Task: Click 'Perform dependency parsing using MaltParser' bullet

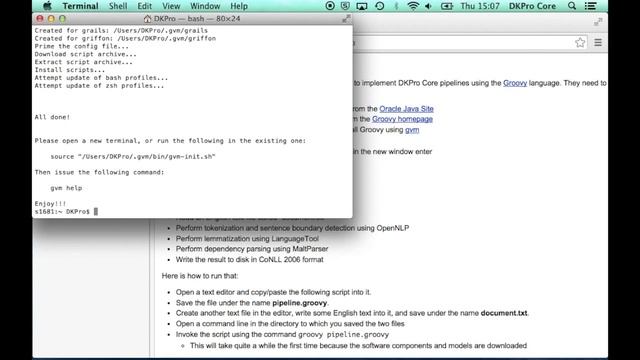Action: point(252,249)
